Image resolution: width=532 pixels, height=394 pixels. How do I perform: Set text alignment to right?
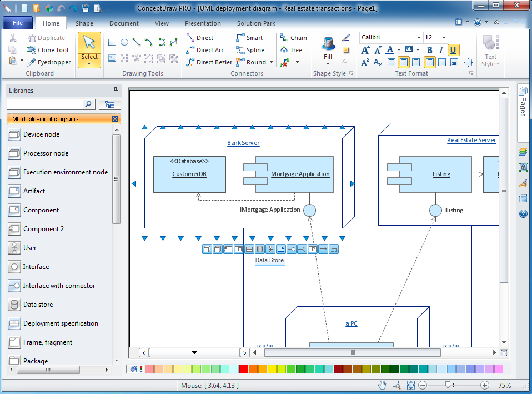pyautogui.click(x=416, y=62)
